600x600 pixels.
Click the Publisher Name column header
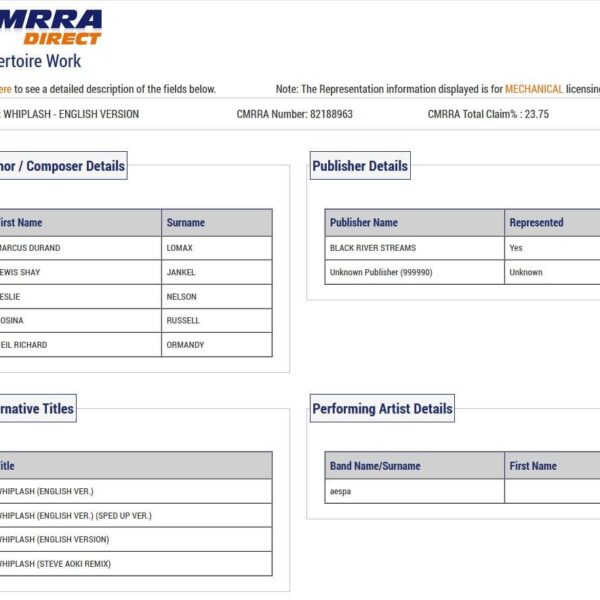pyautogui.click(x=414, y=223)
